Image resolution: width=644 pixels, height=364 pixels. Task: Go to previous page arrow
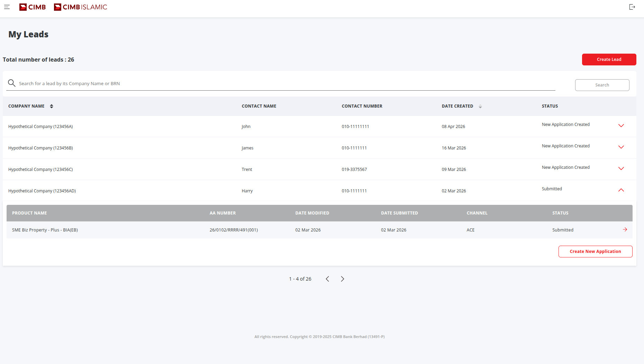coord(327,279)
